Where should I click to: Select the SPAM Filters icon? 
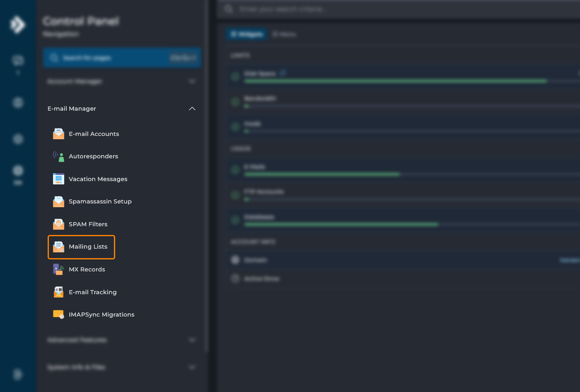pyautogui.click(x=58, y=224)
